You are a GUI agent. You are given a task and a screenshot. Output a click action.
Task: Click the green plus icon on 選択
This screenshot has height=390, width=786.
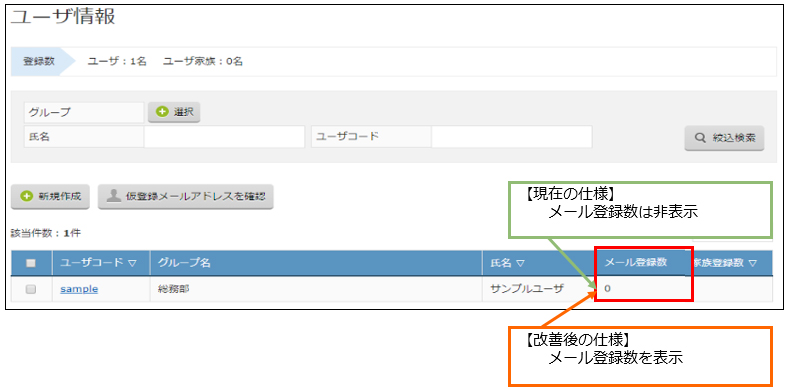pyautogui.click(x=162, y=112)
